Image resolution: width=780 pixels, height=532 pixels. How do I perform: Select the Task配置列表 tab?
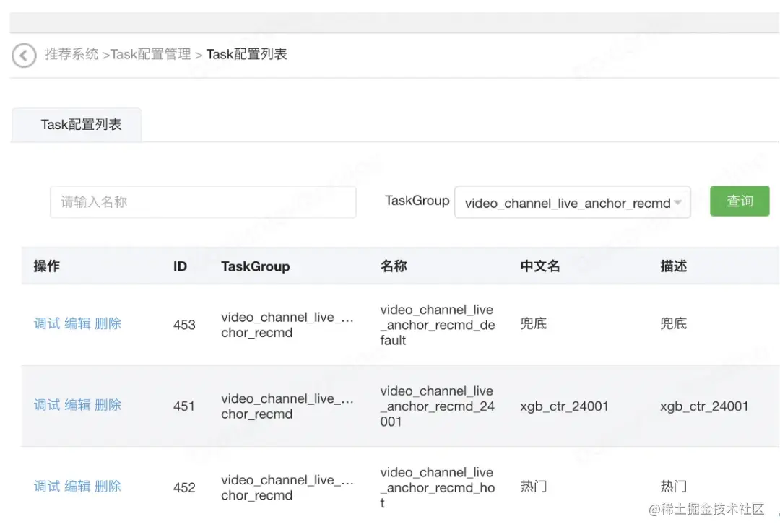(x=77, y=125)
